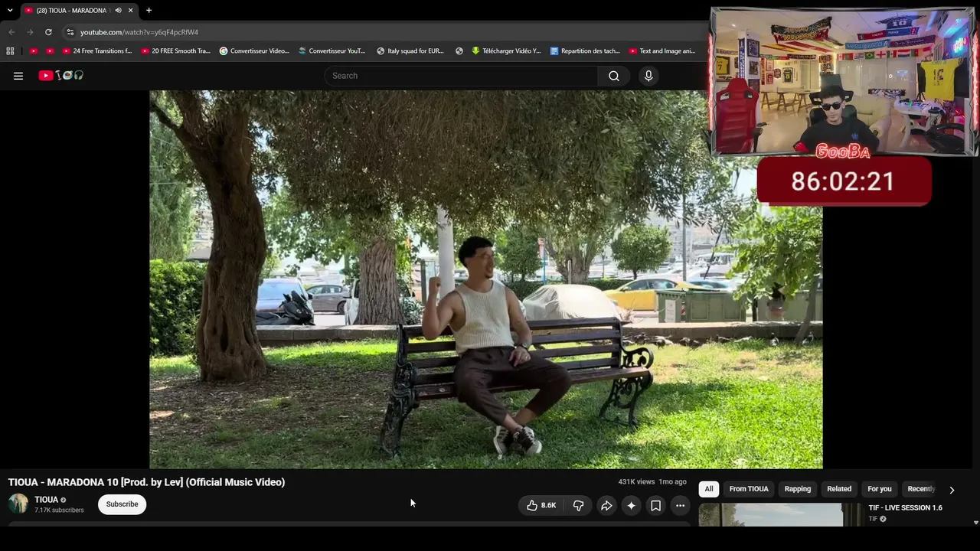This screenshot has width=980, height=551.
Task: Open the 'Convertisseur Video' bookmark
Action: click(254, 51)
